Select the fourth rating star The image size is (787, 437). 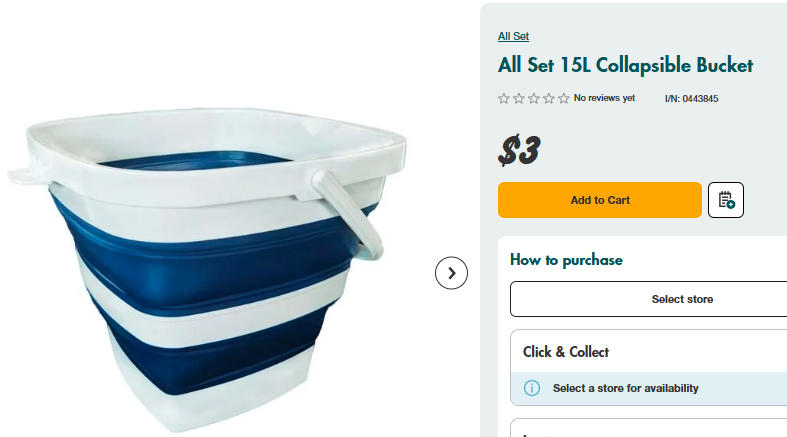click(x=549, y=99)
